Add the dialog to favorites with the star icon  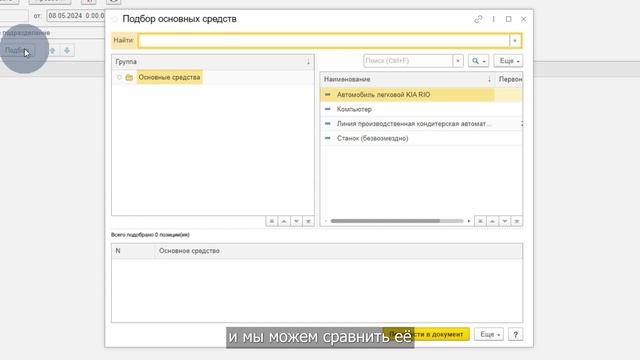coord(115,19)
